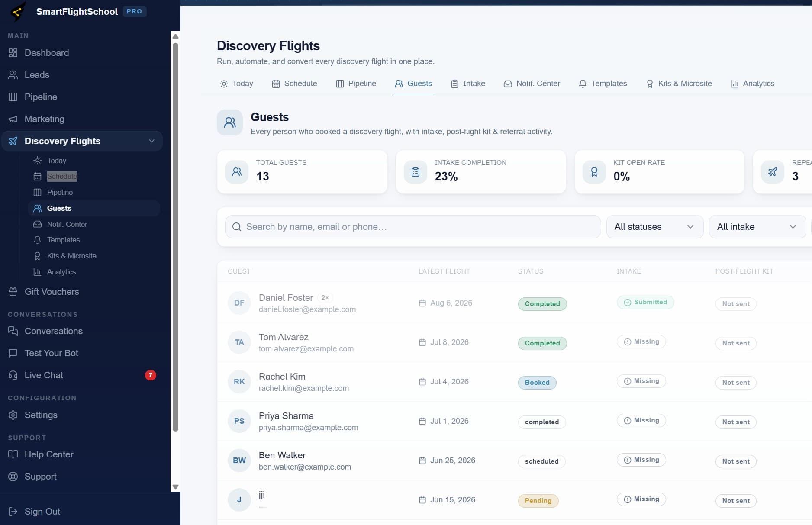Open the All intake dropdown
Screen dimensions: 812x525
[757, 227]
